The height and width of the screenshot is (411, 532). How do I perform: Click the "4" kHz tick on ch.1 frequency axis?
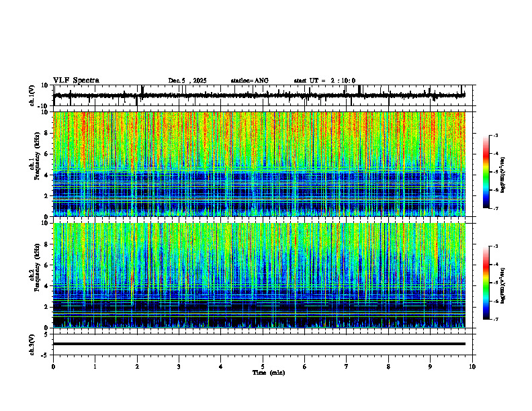[x=47, y=175]
